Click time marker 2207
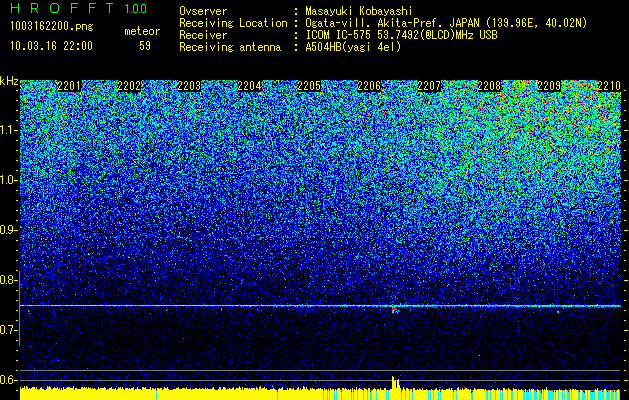Viewport: 629px width, 400px height. point(429,86)
